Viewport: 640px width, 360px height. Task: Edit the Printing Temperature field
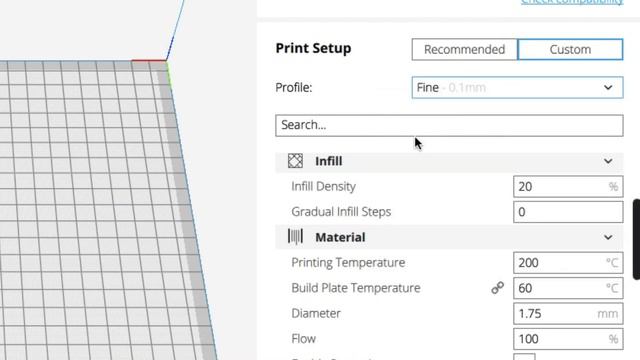(x=568, y=262)
